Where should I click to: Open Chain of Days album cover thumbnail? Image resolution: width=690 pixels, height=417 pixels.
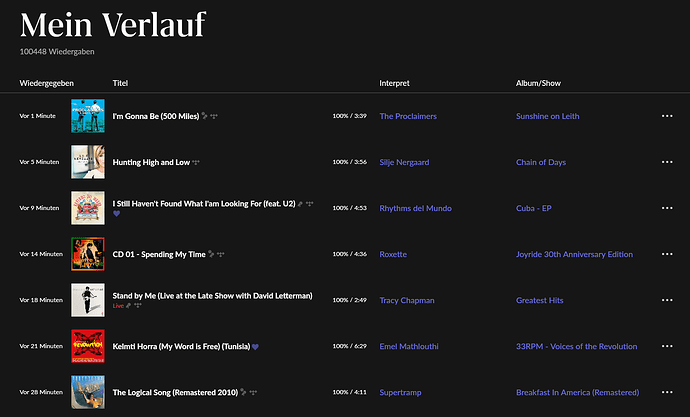(88, 162)
